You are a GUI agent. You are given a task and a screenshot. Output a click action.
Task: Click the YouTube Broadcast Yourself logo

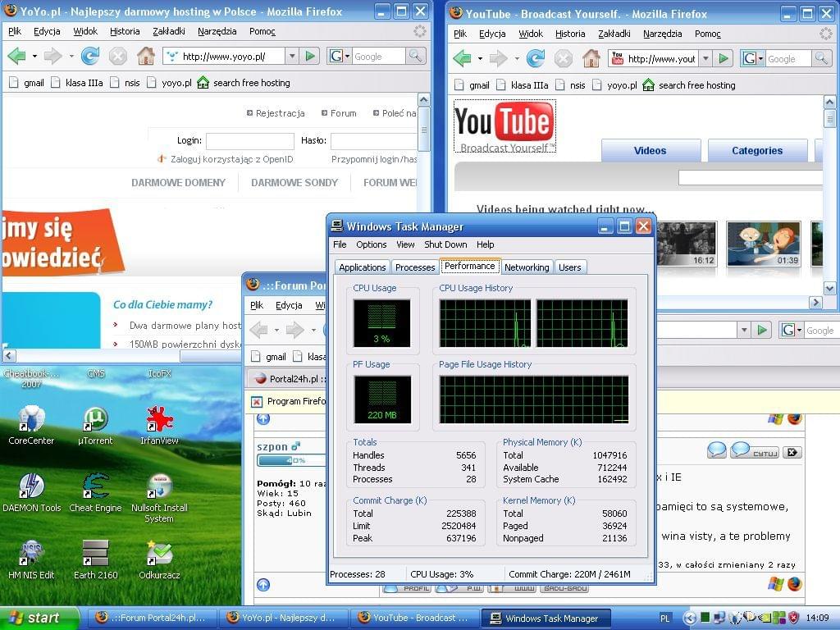pyautogui.click(x=504, y=126)
